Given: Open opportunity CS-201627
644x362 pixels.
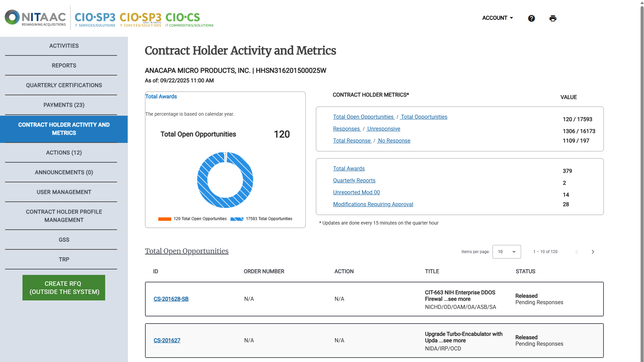Looking at the screenshot, I should pos(167,340).
